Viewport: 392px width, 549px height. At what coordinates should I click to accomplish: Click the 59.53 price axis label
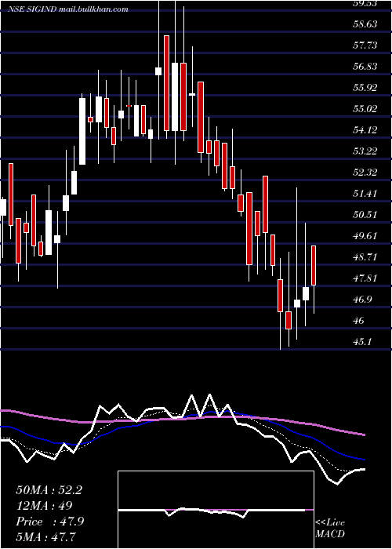tap(365, 3)
